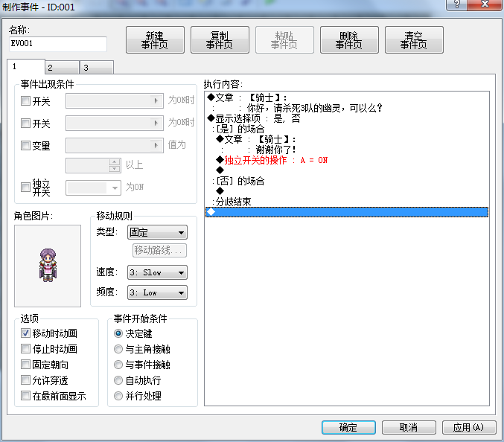This screenshot has height=442, width=504.
Task: Close the 制作事件 dialog window
Action: click(x=485, y=4)
